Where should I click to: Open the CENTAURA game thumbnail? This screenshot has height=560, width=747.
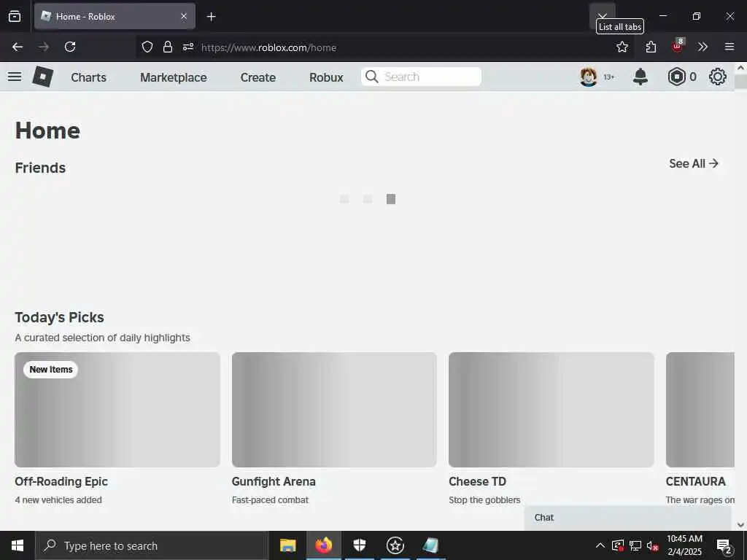pyautogui.click(x=700, y=410)
